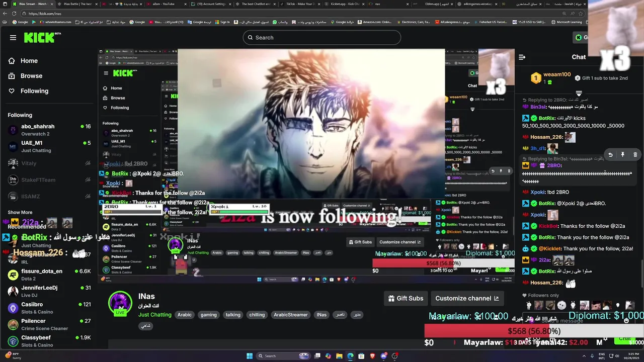Click the Customize channel button
644x362 pixels.
466,298
